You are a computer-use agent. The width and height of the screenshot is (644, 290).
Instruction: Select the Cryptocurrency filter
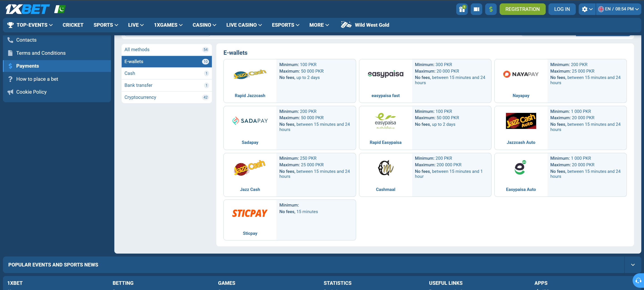[x=167, y=97]
